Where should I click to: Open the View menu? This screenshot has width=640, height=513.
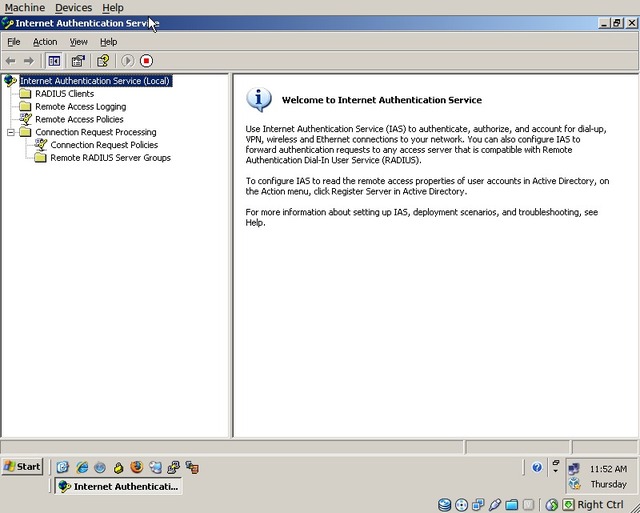point(79,42)
